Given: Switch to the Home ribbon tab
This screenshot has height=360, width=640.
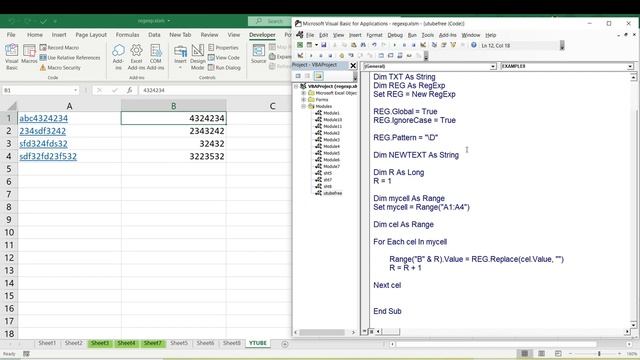Looking at the screenshot, I should point(35,35).
